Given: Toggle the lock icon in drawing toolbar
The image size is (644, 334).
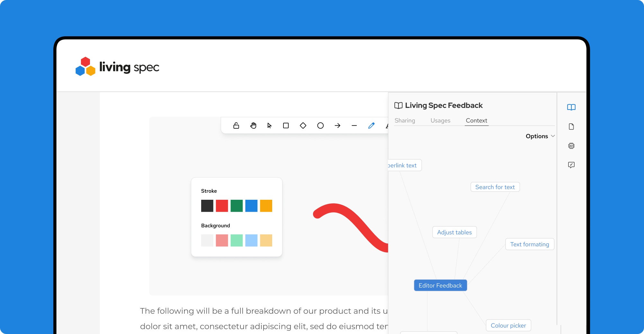Looking at the screenshot, I should 236,126.
